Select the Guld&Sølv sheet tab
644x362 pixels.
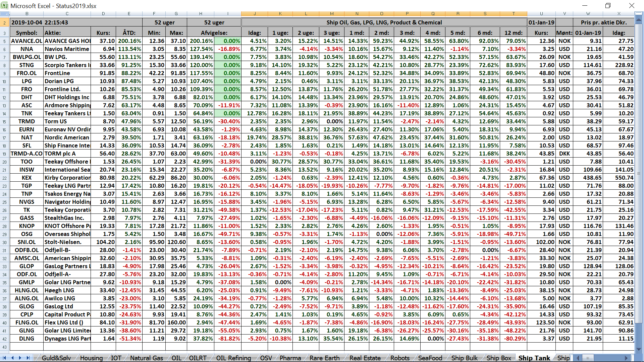point(56,358)
